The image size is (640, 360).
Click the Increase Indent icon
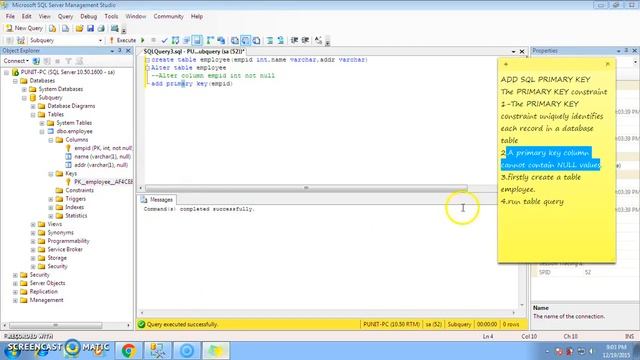point(305,40)
